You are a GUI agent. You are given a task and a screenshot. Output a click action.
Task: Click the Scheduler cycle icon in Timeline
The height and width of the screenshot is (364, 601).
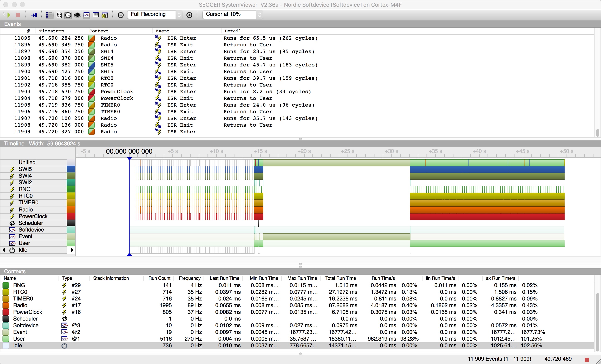(12, 223)
